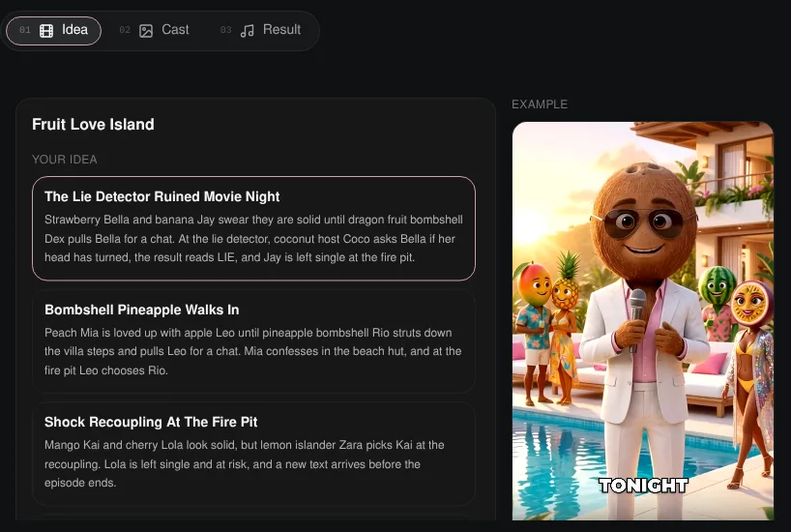This screenshot has width=791, height=532.
Task: Click the 03 step number
Action: pyautogui.click(x=226, y=30)
